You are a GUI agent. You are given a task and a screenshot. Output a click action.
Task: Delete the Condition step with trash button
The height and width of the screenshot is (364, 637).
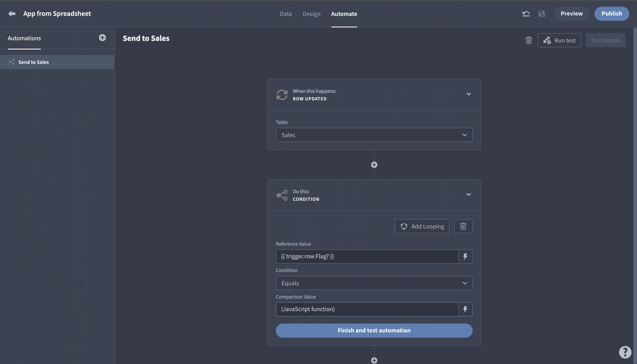(x=463, y=226)
